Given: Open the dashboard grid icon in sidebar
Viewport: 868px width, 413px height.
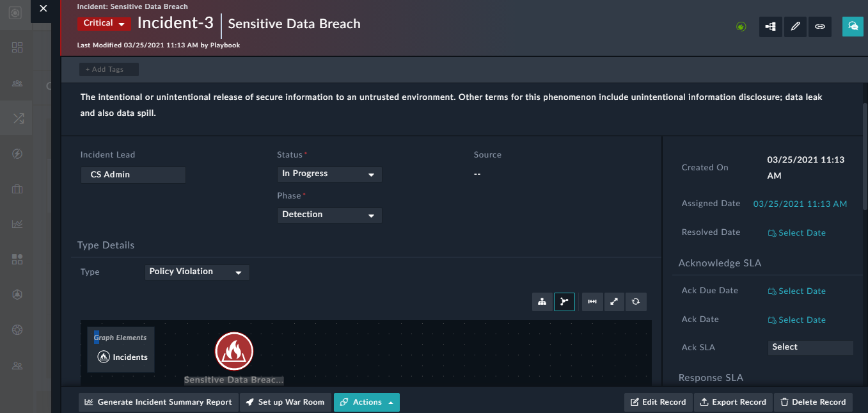Looking at the screenshot, I should pos(17,47).
